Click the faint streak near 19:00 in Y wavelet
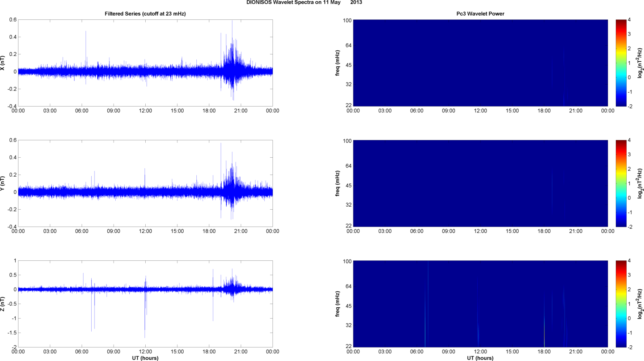Viewport: 644px width, 361px height. 552,190
